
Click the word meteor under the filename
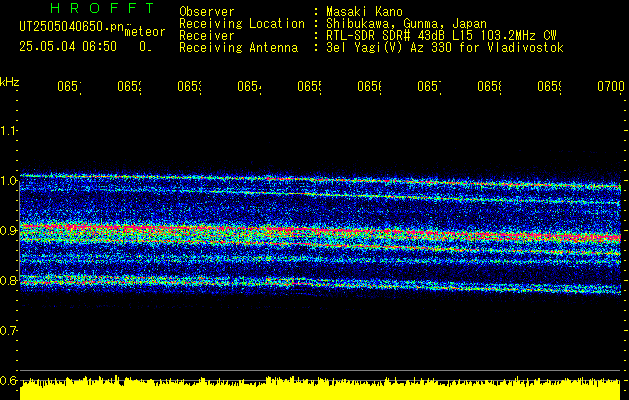coord(145,32)
